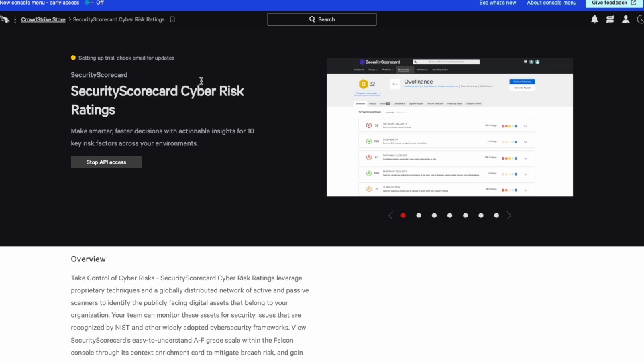Open the SecurityScorecard screenshot preview
The image size is (644, 362).
tap(449, 127)
